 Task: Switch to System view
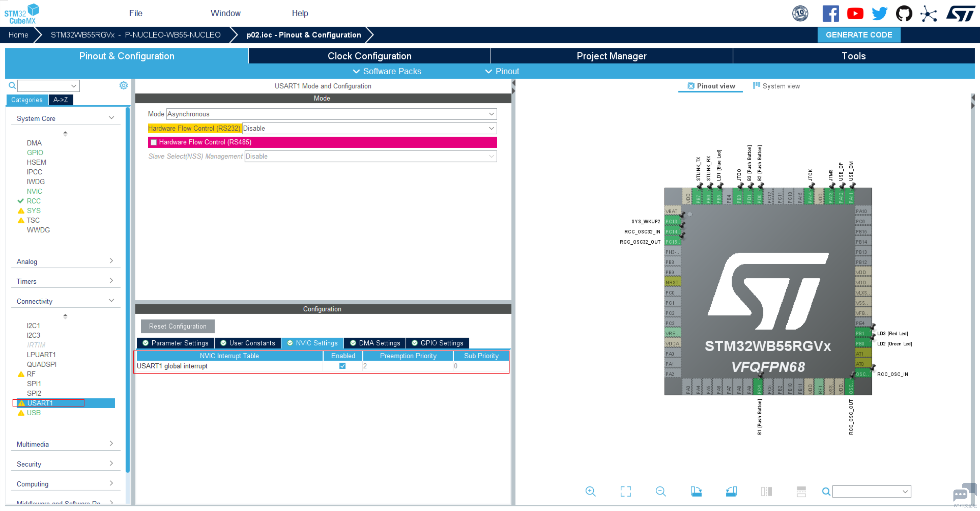point(776,86)
